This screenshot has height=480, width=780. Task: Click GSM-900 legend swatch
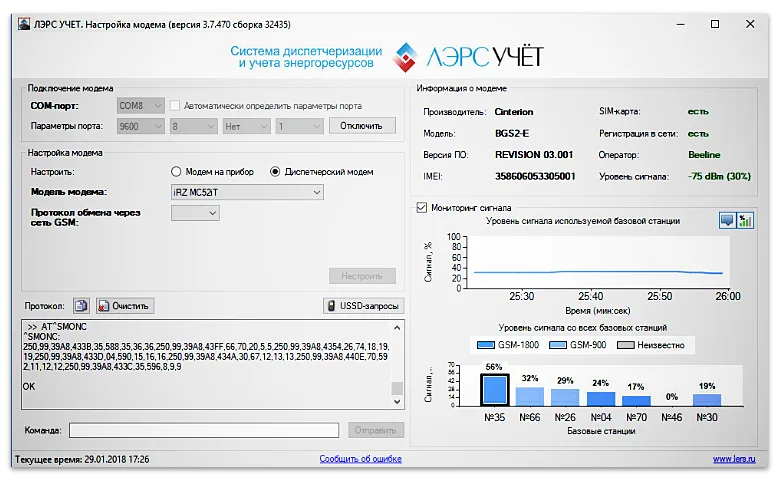pyautogui.click(x=558, y=345)
